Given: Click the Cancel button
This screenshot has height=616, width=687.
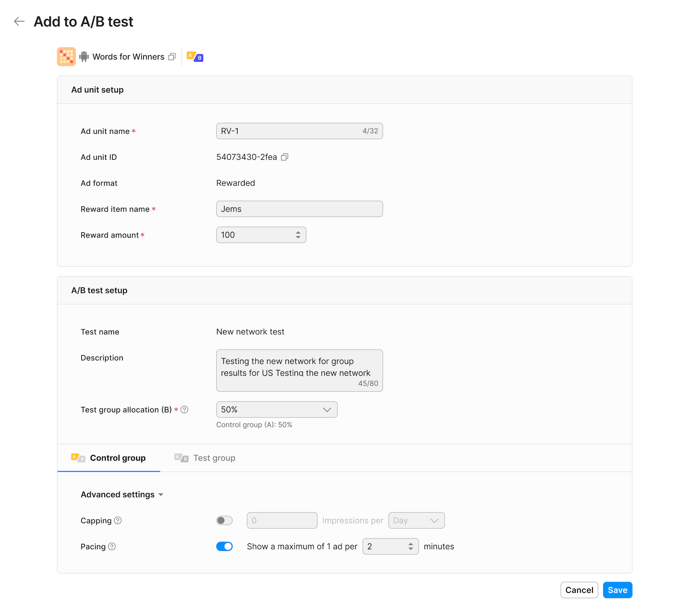Looking at the screenshot, I should 579,590.
